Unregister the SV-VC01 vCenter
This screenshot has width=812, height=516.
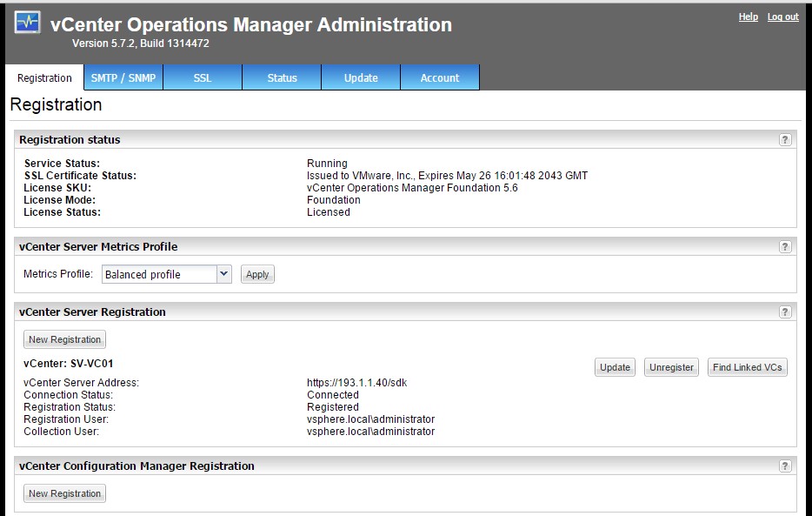coord(671,367)
